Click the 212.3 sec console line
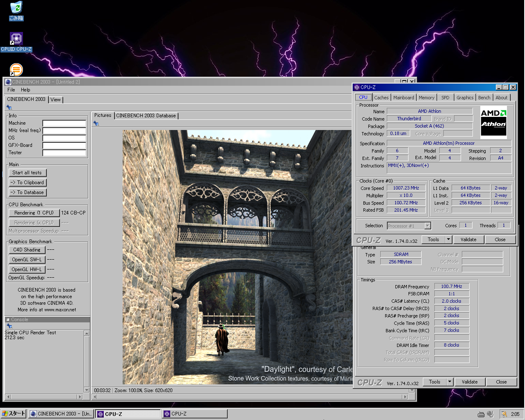This screenshot has height=420, width=525. pyautogui.click(x=15, y=338)
